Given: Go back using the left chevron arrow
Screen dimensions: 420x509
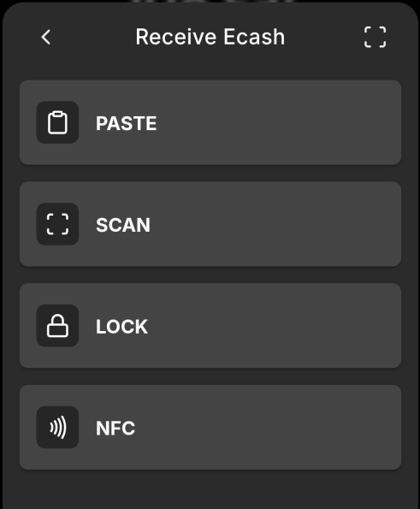Looking at the screenshot, I should (46, 37).
